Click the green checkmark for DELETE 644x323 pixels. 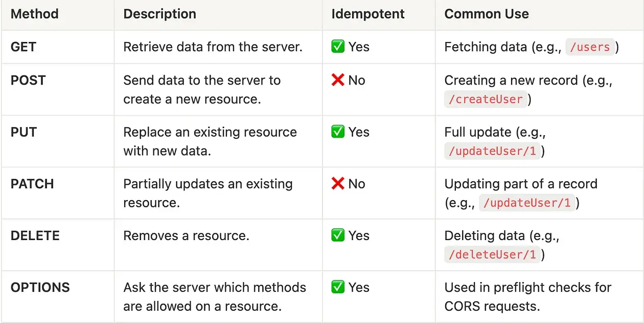(x=338, y=235)
